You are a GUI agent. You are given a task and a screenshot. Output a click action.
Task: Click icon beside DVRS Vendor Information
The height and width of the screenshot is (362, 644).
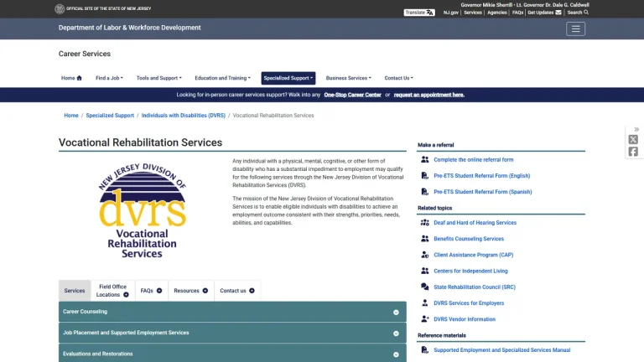424,319
